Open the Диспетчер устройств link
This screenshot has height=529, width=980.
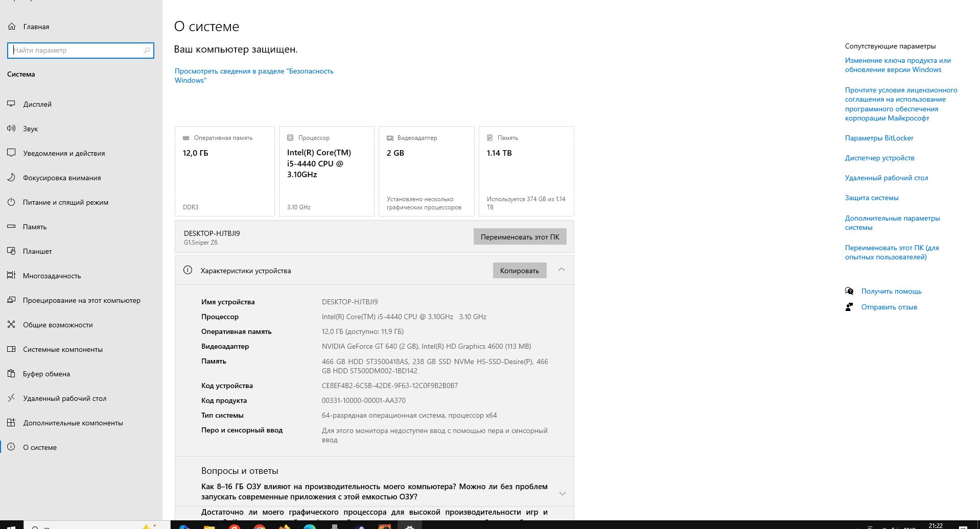coord(879,158)
